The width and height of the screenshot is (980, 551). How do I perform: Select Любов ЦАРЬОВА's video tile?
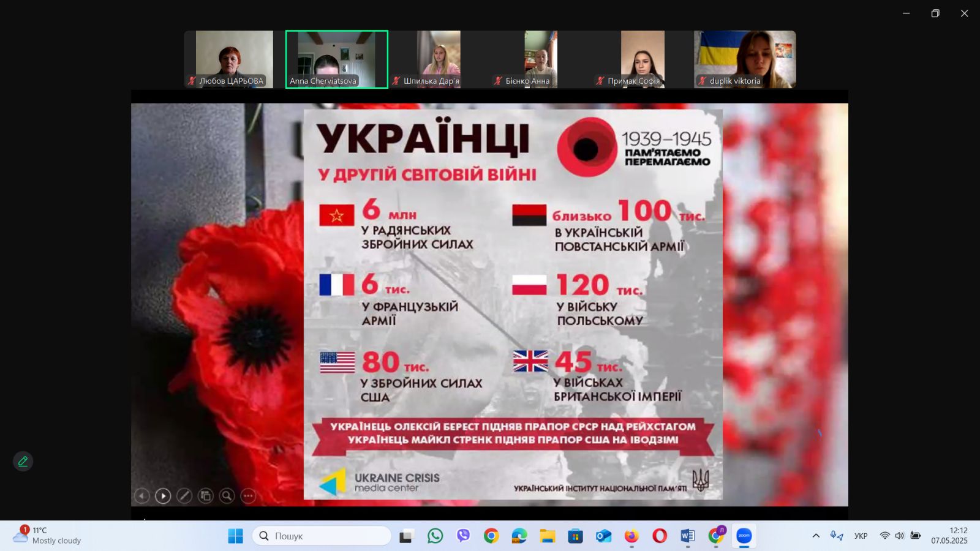(234, 59)
